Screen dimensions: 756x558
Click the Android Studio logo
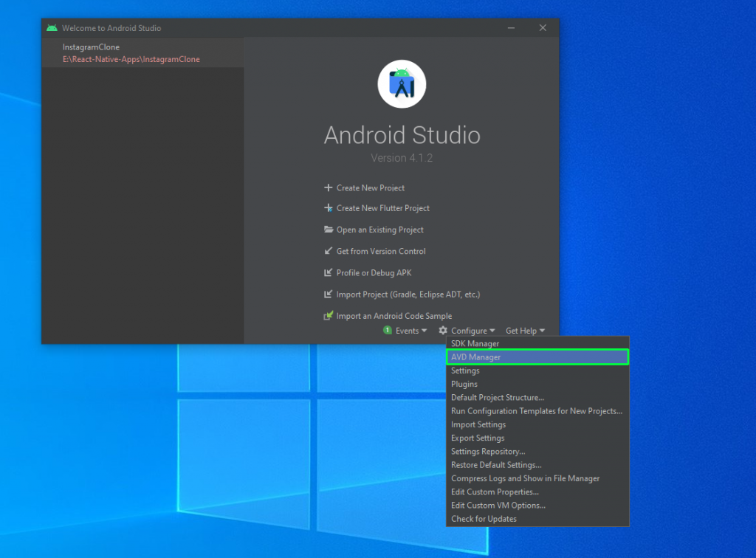click(x=402, y=84)
